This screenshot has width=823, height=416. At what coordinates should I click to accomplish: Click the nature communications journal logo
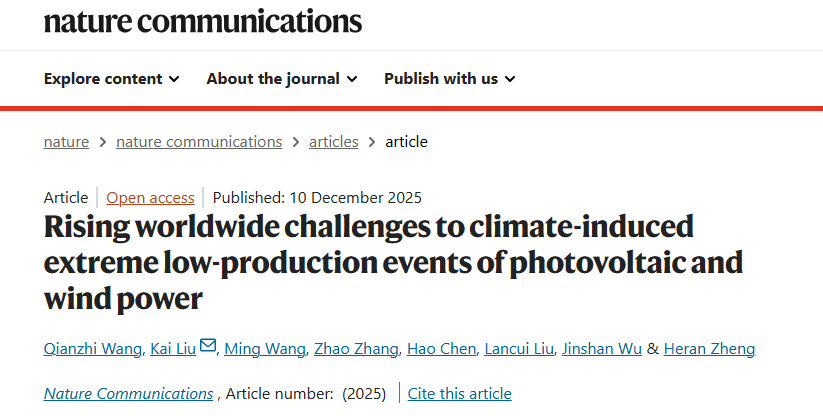coord(203,21)
